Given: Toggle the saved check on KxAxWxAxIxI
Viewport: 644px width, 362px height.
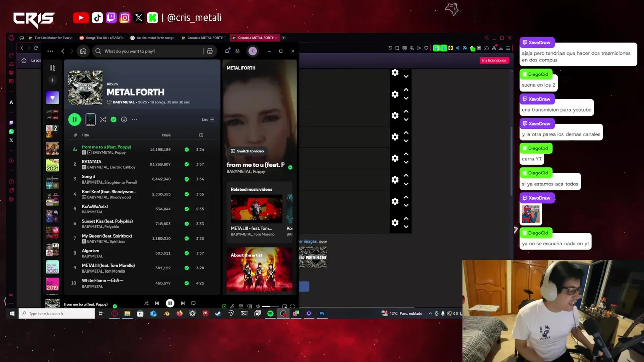Looking at the screenshot, I should [x=187, y=209].
